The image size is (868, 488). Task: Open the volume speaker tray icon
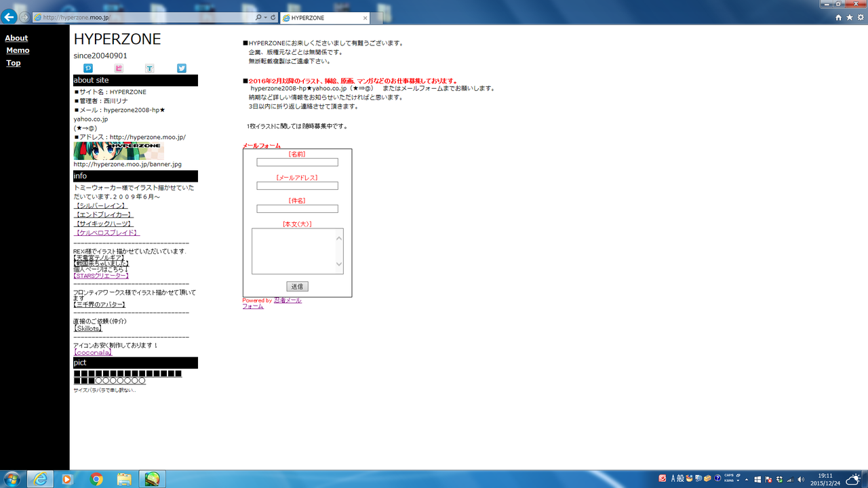click(801, 479)
